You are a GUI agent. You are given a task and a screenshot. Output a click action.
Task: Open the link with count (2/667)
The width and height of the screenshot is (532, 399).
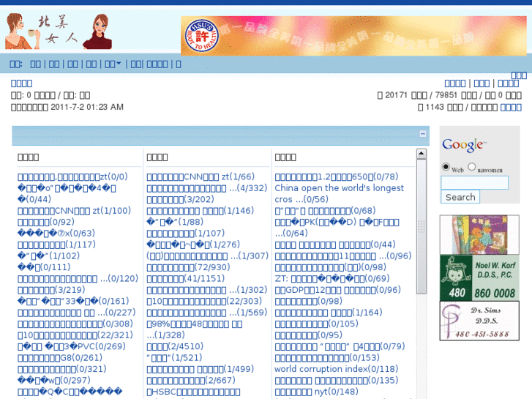pos(191,380)
